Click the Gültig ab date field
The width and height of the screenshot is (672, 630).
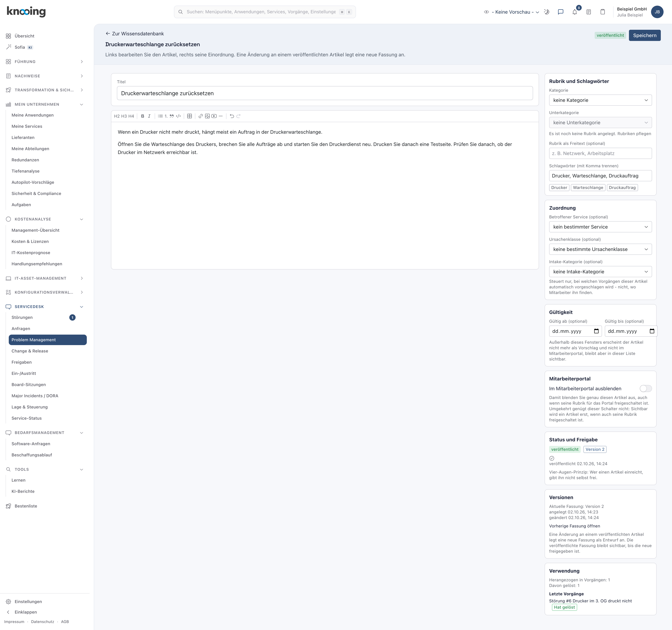click(575, 331)
